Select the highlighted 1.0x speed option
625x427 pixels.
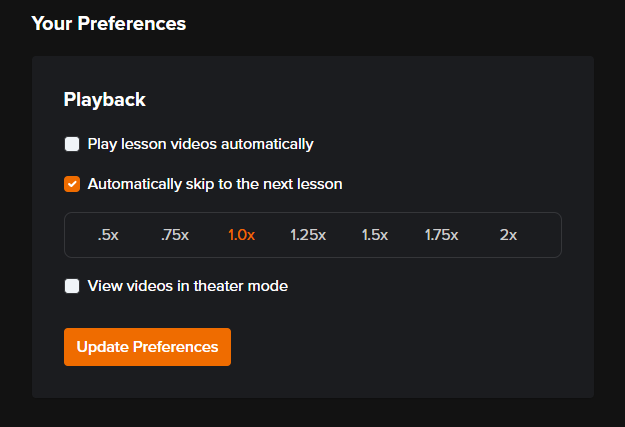click(x=241, y=235)
